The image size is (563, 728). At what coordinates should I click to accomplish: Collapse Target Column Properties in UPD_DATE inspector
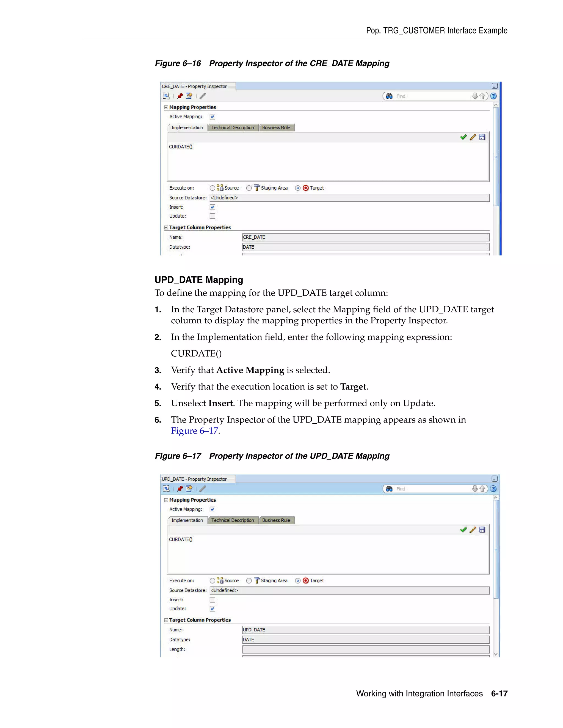[166, 620]
